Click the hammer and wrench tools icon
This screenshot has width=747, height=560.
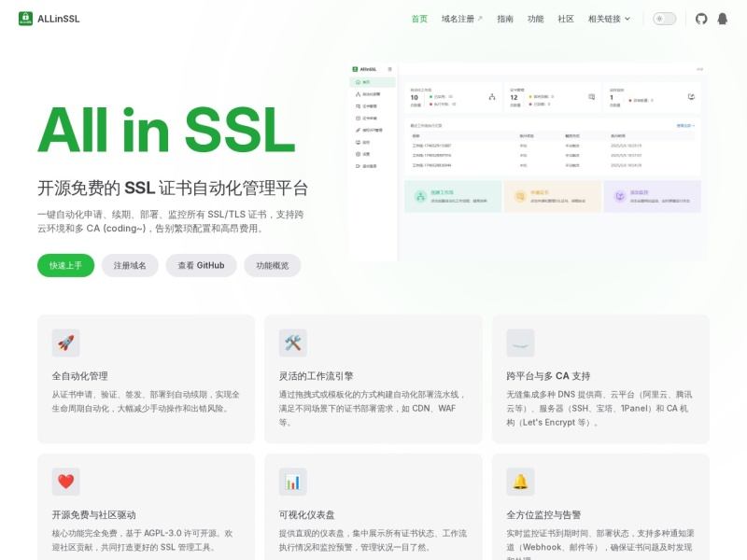(x=293, y=343)
